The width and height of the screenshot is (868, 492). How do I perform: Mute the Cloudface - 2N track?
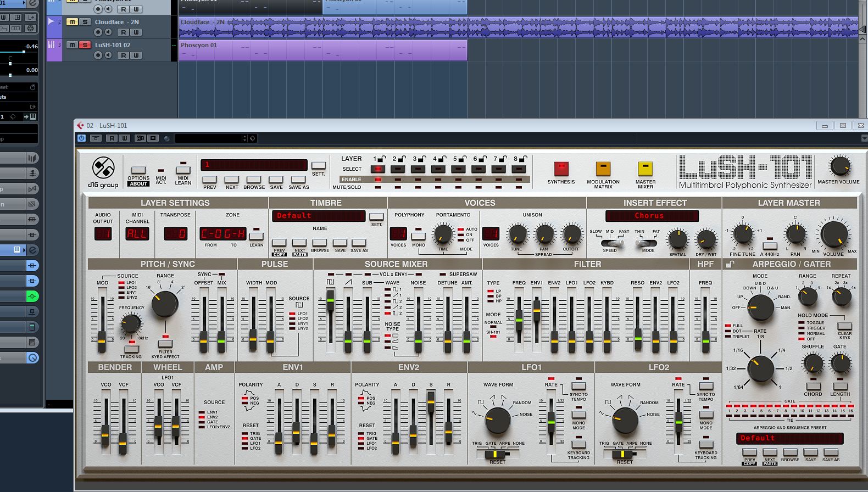[x=72, y=22]
